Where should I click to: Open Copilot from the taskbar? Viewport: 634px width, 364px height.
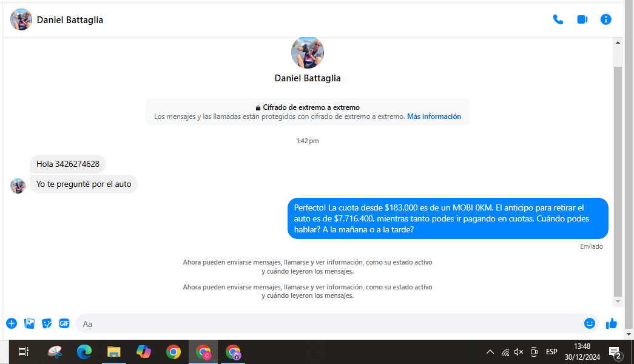coord(144,352)
